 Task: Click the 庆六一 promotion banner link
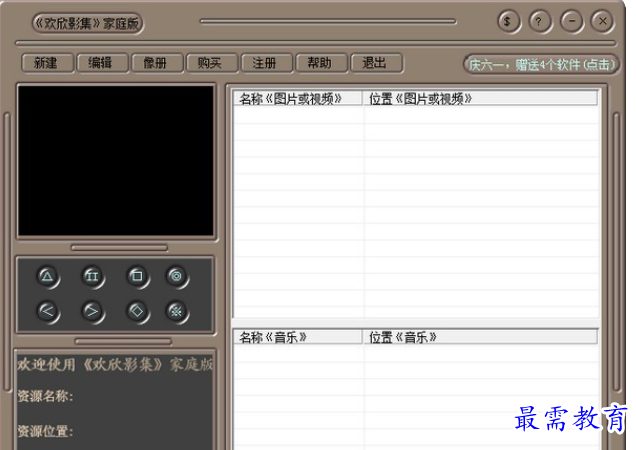pyautogui.click(x=541, y=65)
